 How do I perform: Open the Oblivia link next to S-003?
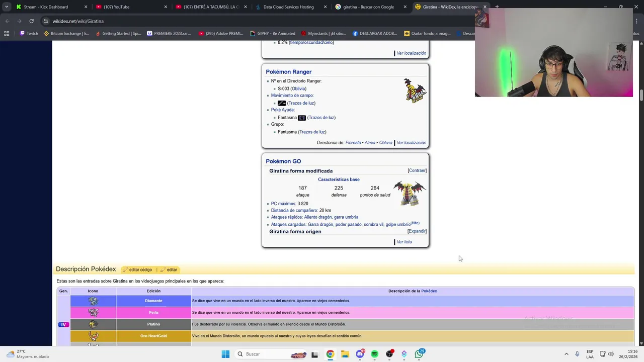tap(298, 89)
